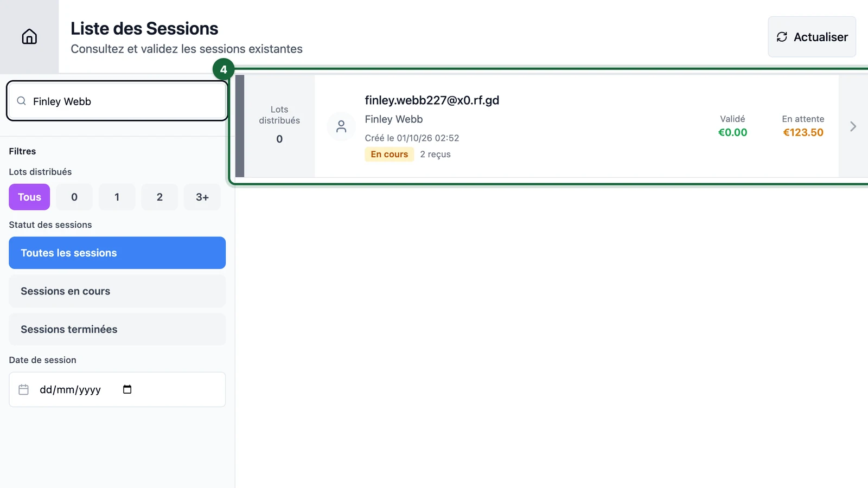868x488 pixels.
Task: Filter by 3+ lots distribués
Action: (x=202, y=197)
